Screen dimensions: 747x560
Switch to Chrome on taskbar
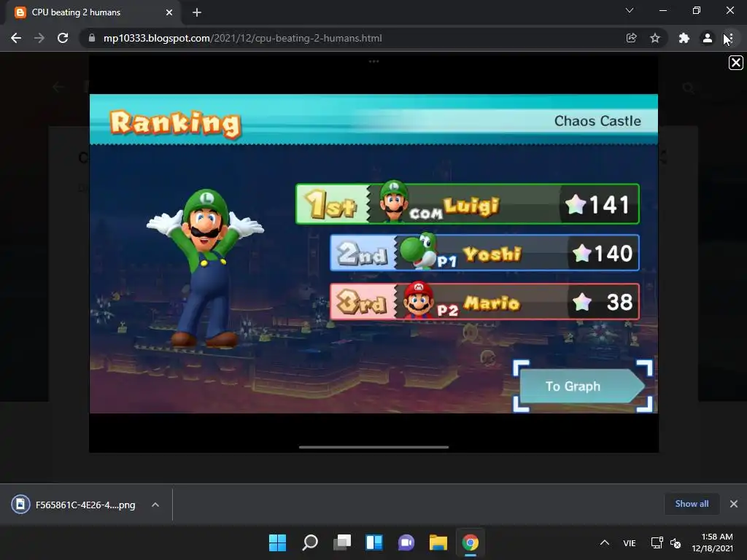[471, 542]
